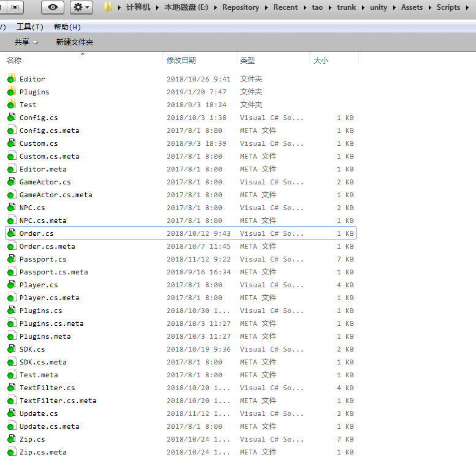The width and height of the screenshot is (476, 460).
Task: Select the Plugins folder icon
Action: tap(11, 91)
